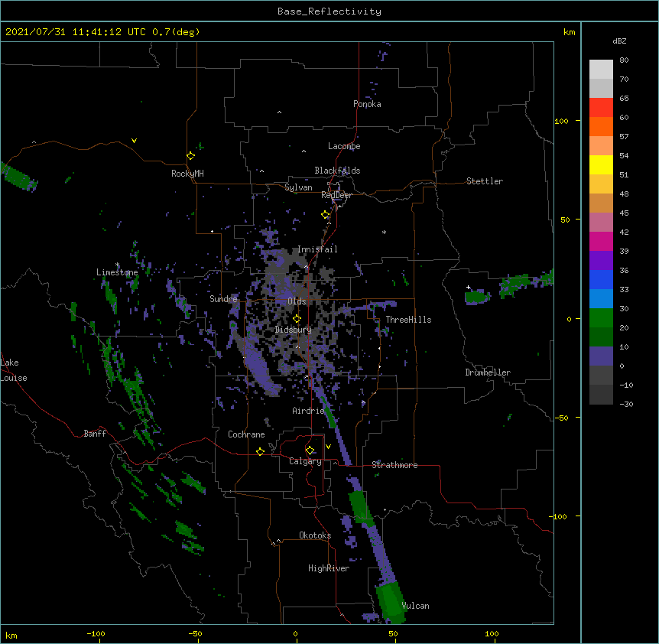Image resolution: width=659 pixels, height=644 pixels.
Task: Click the Sundre town label
Action: click(x=223, y=299)
